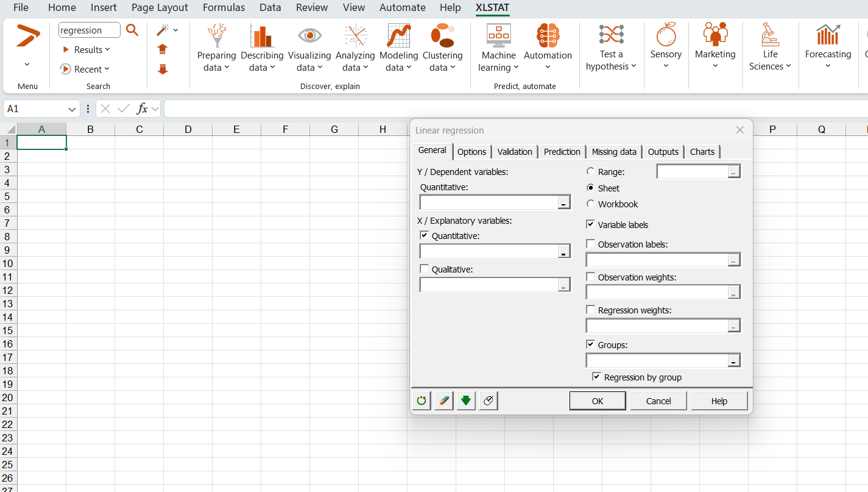This screenshot has height=492, width=868.
Task: Switch to the Insert ribbon tab
Action: pos(104,7)
